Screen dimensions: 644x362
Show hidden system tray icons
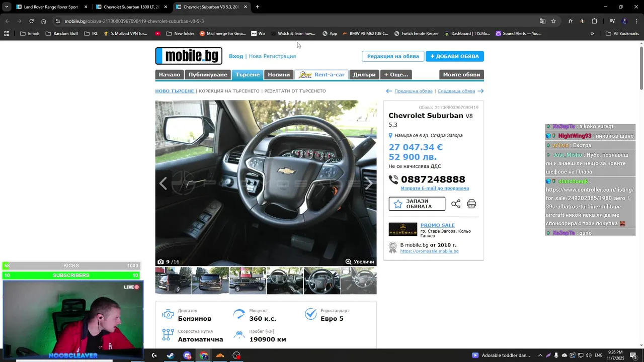tap(540, 355)
